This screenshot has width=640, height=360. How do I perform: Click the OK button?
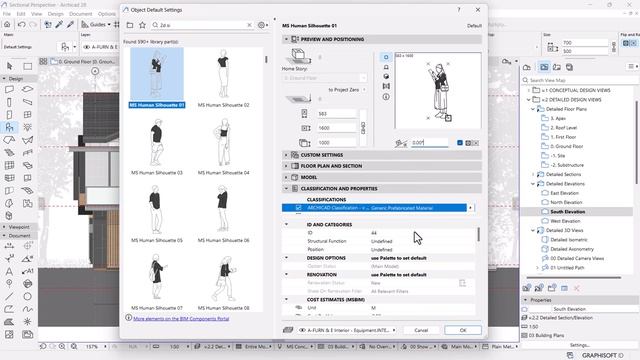(462, 330)
